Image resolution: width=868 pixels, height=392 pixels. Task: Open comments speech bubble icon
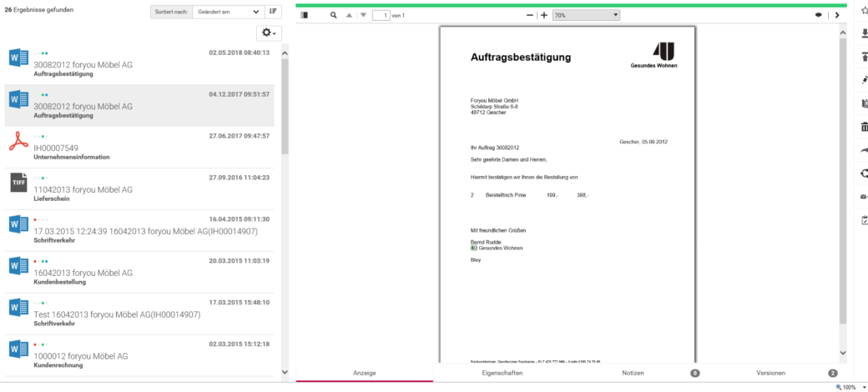coord(818,16)
